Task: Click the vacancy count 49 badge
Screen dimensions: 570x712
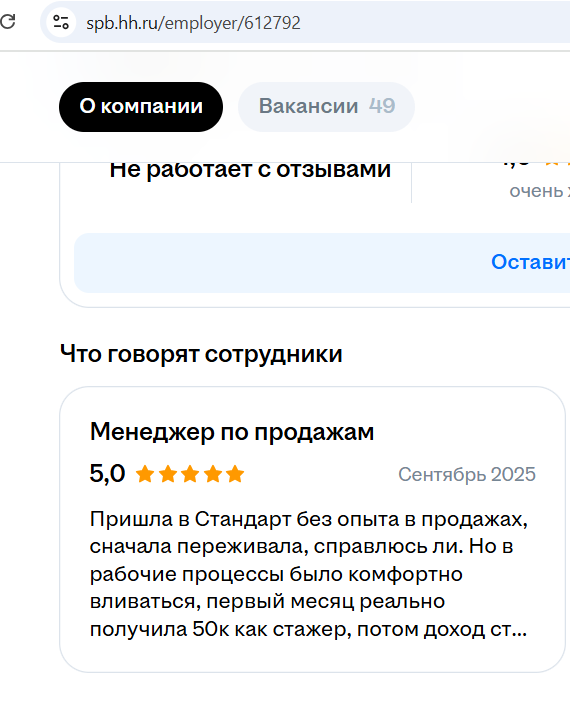Action: (382, 106)
